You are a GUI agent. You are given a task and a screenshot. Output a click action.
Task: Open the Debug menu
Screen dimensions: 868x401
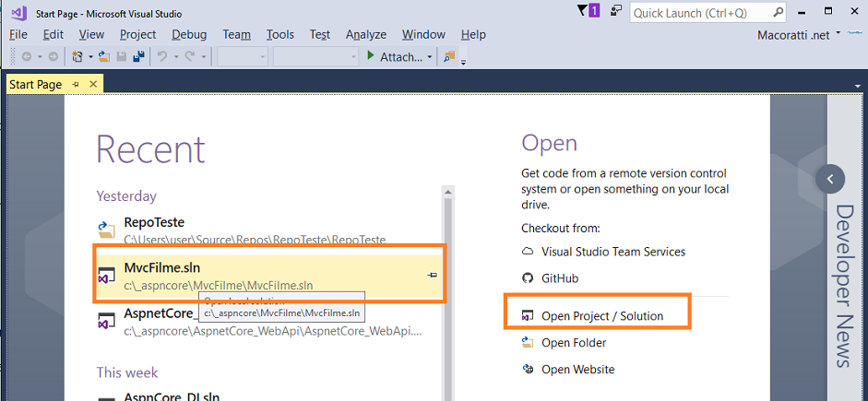[x=189, y=34]
